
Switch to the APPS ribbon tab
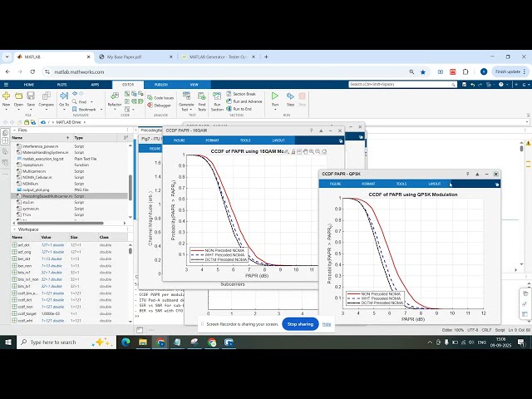[95, 85]
